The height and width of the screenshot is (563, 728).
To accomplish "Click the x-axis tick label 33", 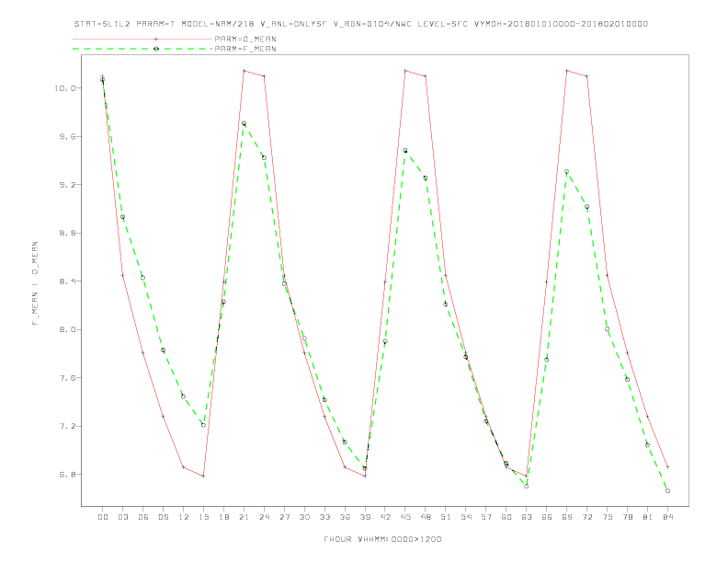I will [324, 517].
